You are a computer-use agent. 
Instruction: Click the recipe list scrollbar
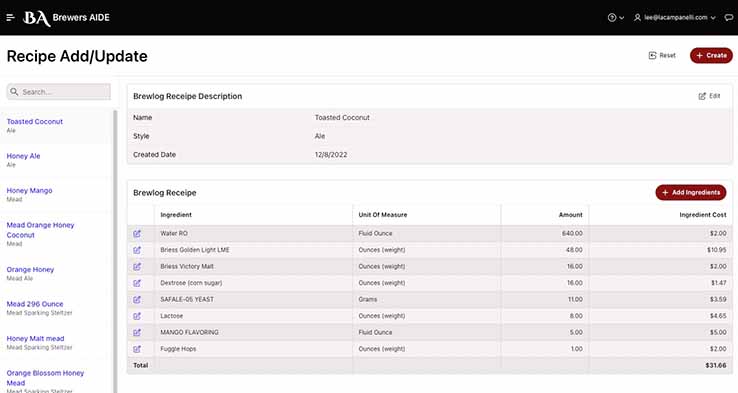[x=115, y=251]
